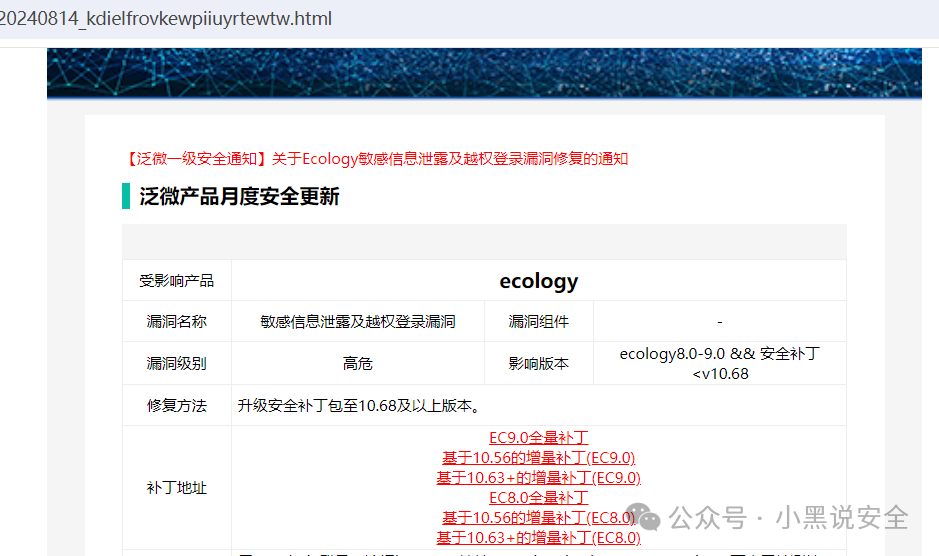939x556 pixels.
Task: Open 基于10.56的增量补丁(EC9.0) link
Action: point(538,458)
